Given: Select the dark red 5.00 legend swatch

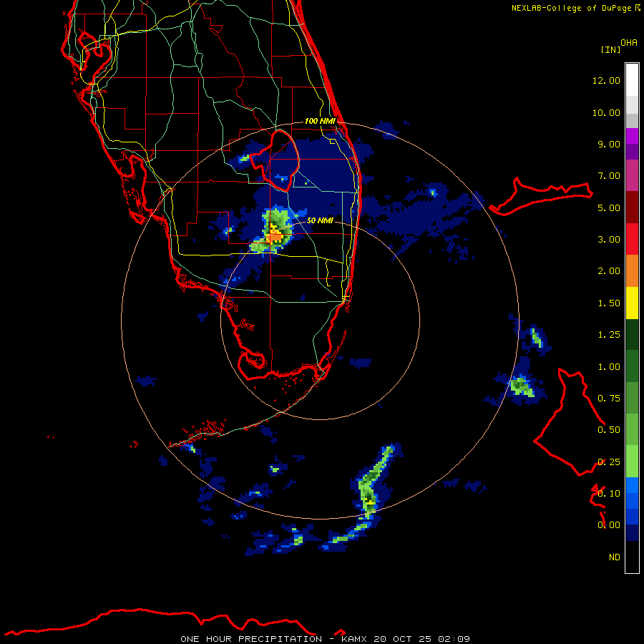Looking at the screenshot, I should [x=632, y=208].
